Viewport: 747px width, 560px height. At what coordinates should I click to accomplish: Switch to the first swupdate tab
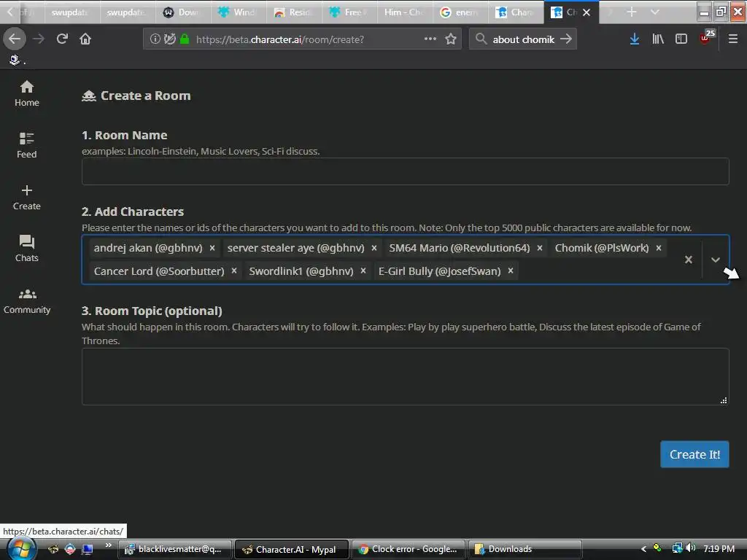(x=72, y=12)
